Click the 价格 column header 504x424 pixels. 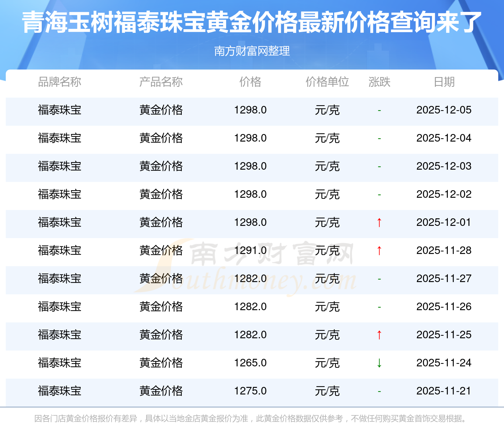tap(250, 82)
